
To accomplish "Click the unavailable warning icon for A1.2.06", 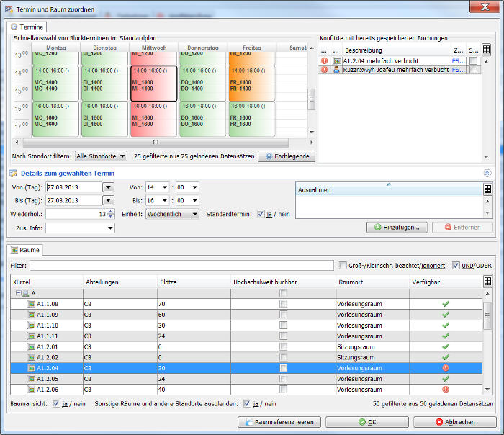I will coord(446,390).
